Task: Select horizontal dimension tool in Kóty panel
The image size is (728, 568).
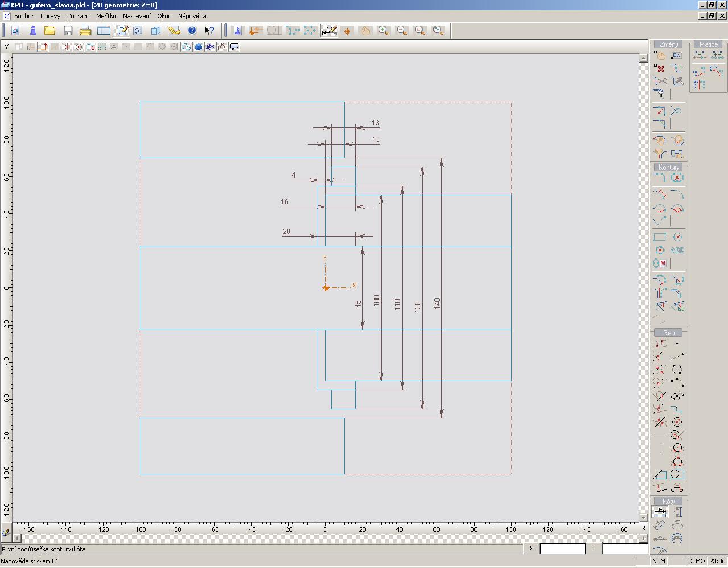Action: (x=660, y=512)
